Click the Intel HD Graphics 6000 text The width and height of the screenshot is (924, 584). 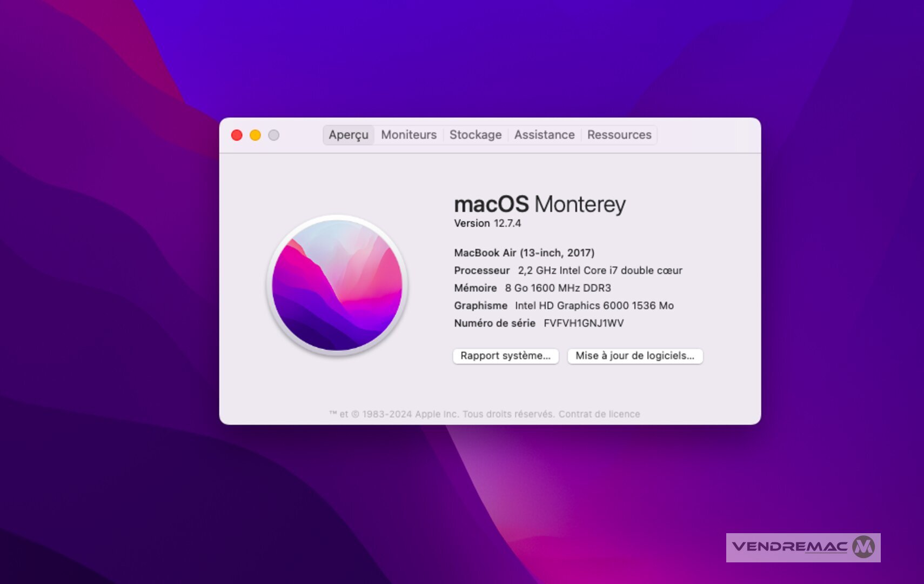[572, 306]
